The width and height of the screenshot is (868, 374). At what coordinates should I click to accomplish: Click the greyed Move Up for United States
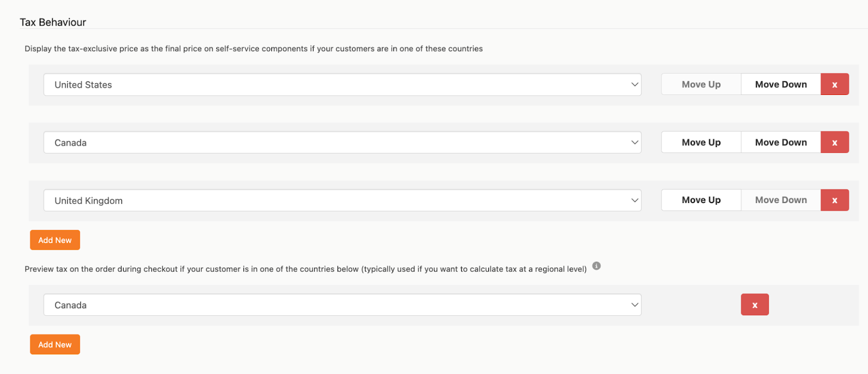[701, 85]
